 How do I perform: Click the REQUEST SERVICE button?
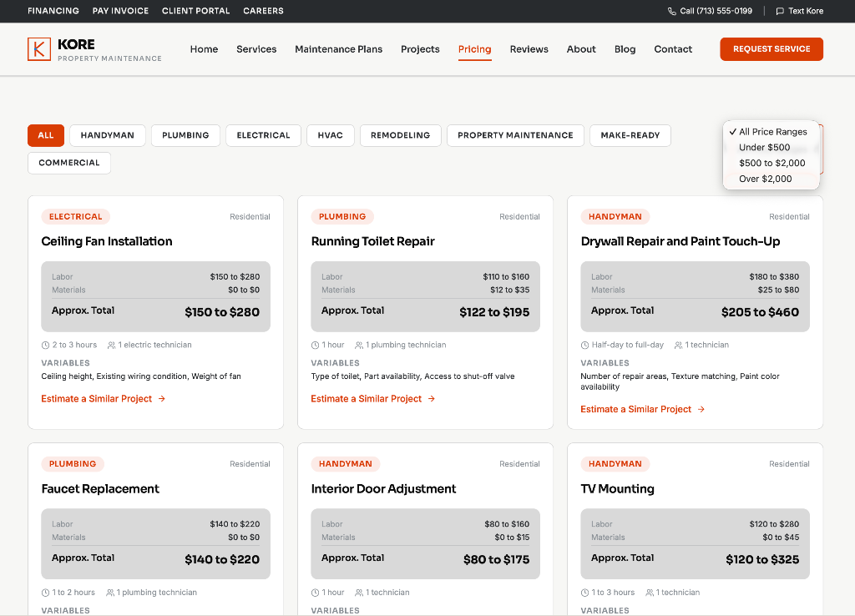772,49
